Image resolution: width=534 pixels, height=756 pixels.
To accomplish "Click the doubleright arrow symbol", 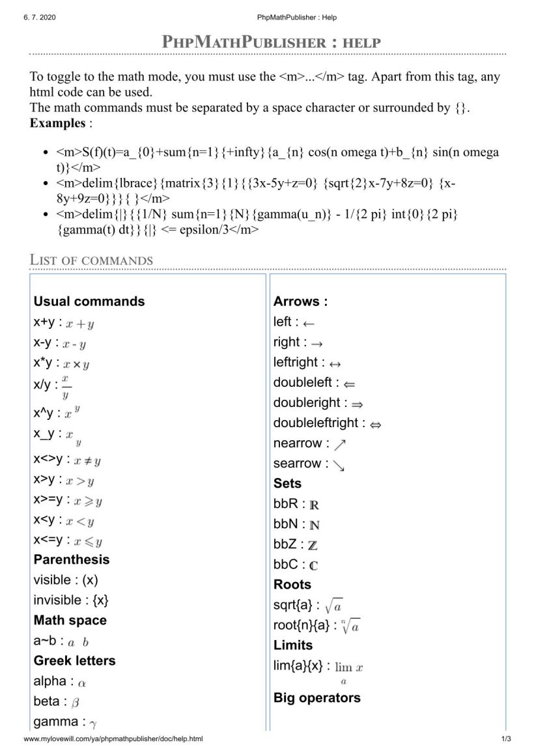I will coord(357,404).
